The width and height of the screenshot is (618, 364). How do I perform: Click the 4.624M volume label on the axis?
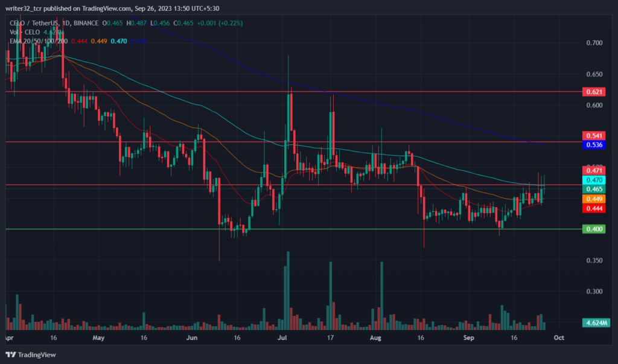coord(596,323)
